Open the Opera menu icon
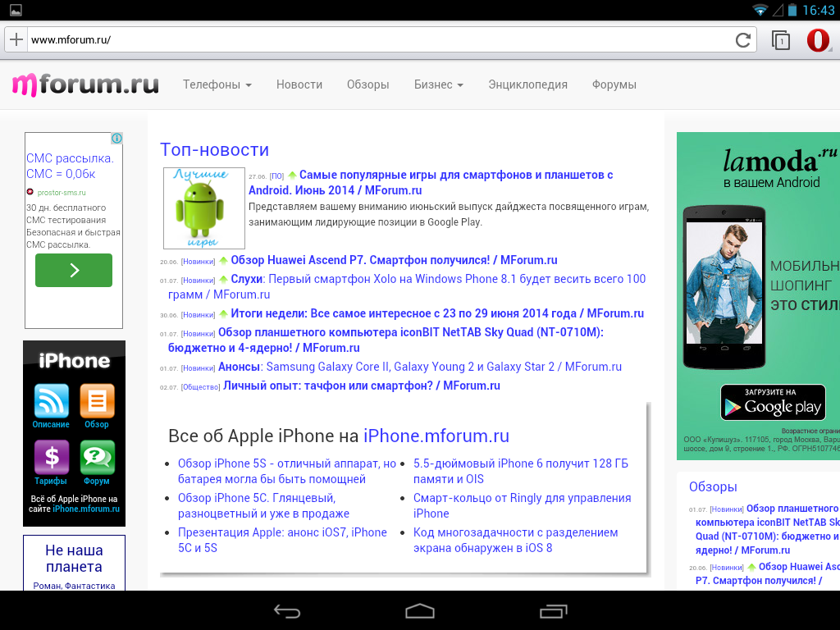The width and height of the screenshot is (840, 630). pos(818,40)
